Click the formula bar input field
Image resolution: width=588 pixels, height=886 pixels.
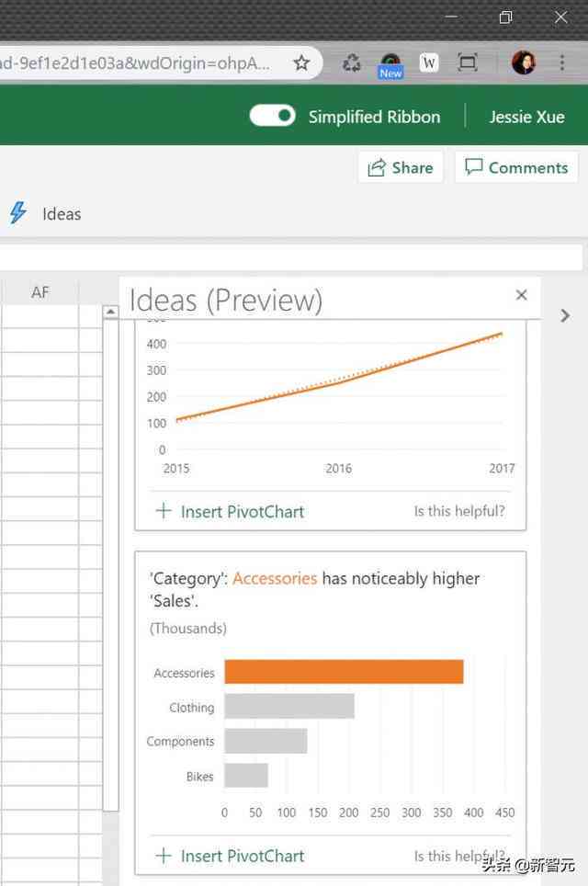(291, 257)
